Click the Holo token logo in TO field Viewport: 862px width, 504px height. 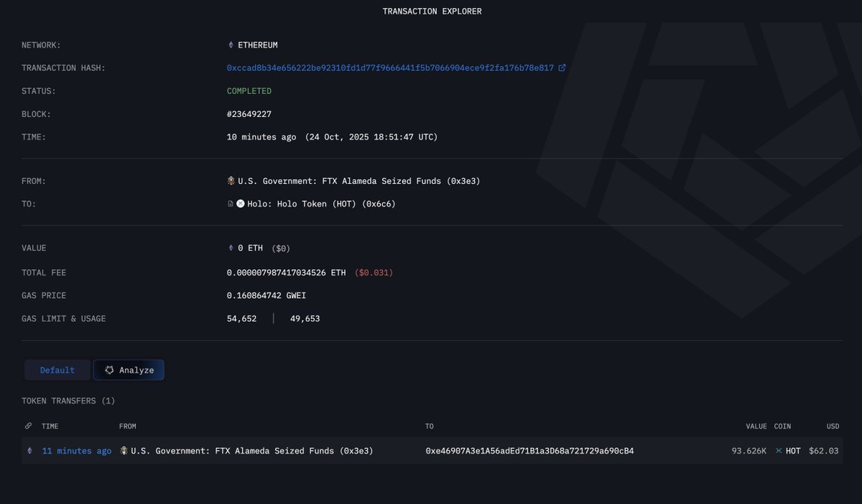[x=241, y=204]
